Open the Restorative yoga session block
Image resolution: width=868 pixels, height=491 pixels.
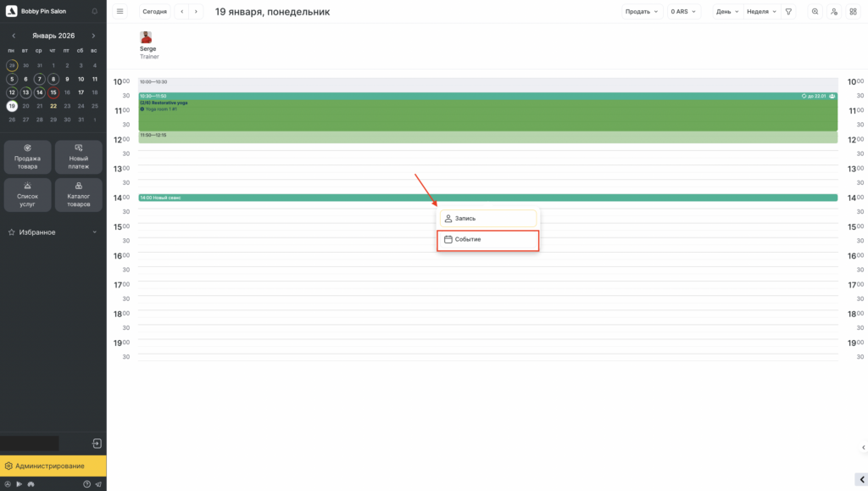point(487,116)
